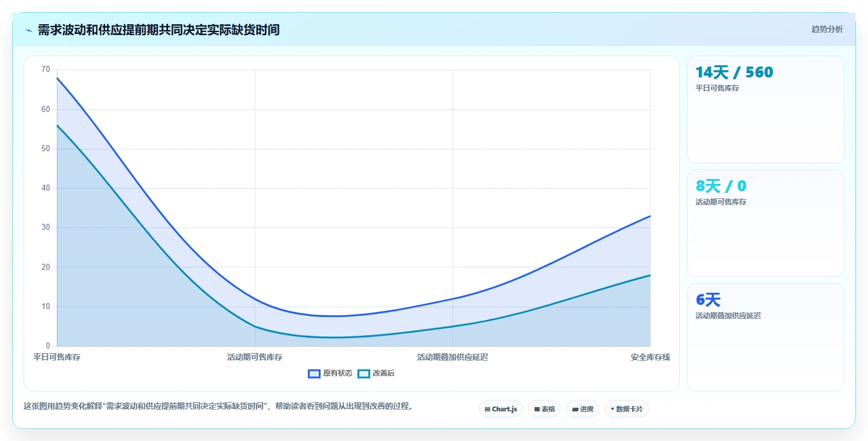Click the Chart.js pill's small icon
868x441 pixels.
coord(488,410)
